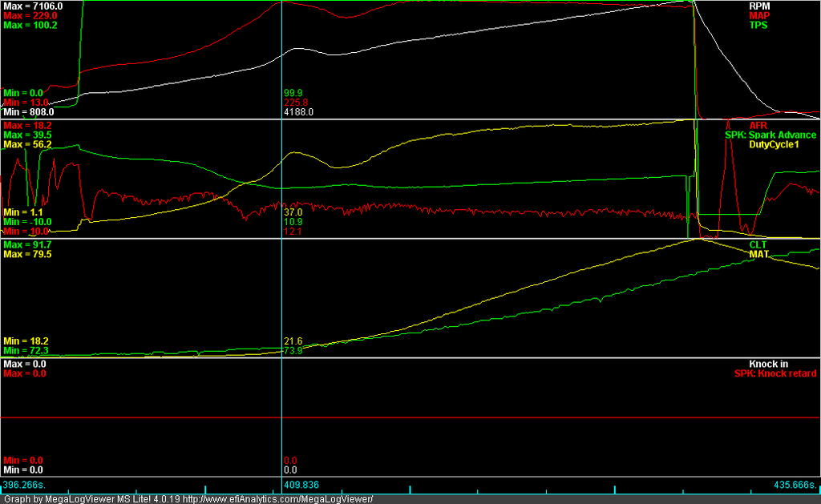Select the DutyCycle1 legend label

click(774, 144)
